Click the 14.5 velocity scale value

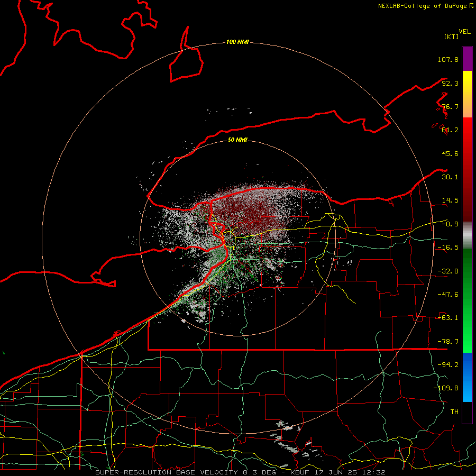pos(450,200)
